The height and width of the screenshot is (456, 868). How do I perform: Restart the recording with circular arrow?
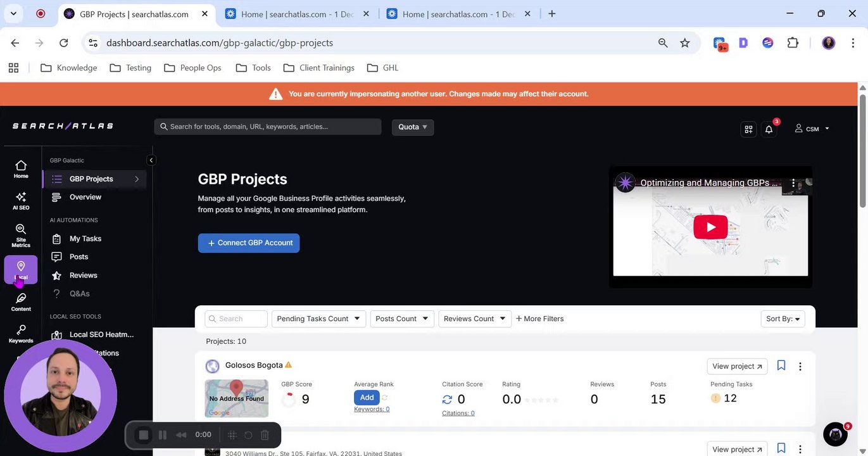point(248,434)
